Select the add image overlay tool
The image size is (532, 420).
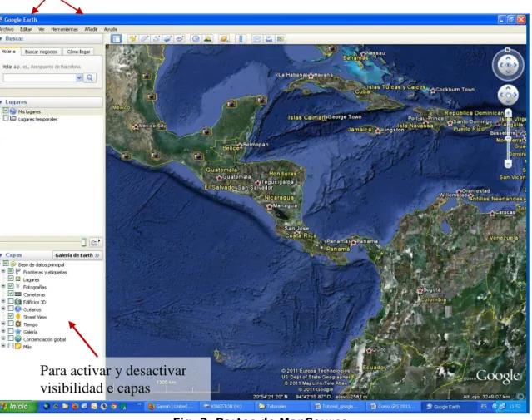click(x=168, y=38)
